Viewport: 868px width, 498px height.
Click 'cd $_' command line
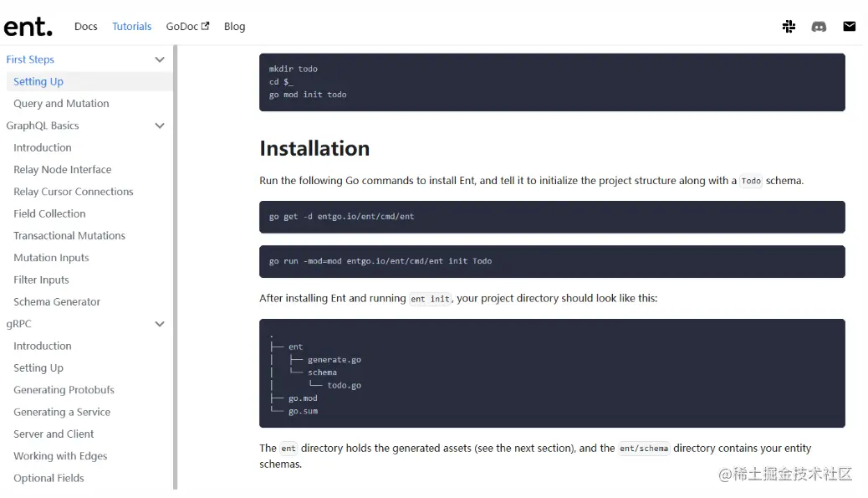click(x=281, y=82)
